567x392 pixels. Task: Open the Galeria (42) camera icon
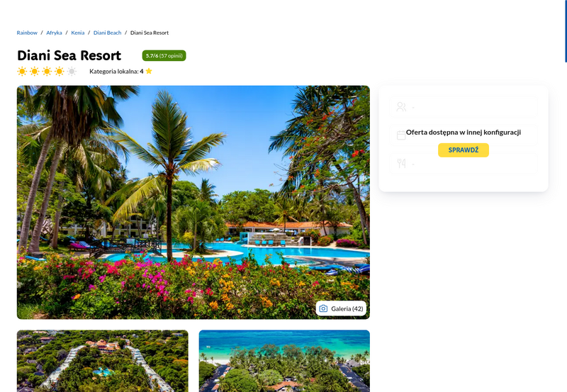[x=323, y=308]
